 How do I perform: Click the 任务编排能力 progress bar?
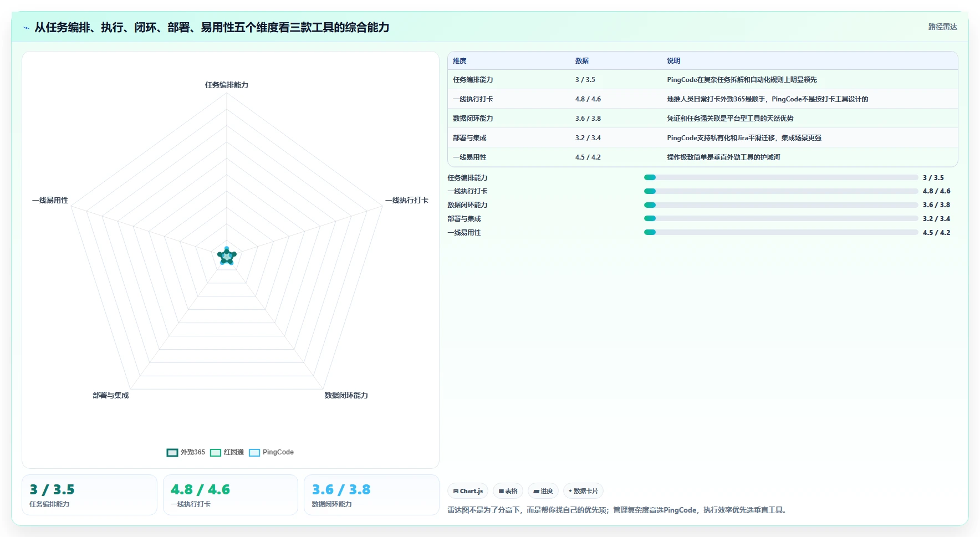click(781, 177)
